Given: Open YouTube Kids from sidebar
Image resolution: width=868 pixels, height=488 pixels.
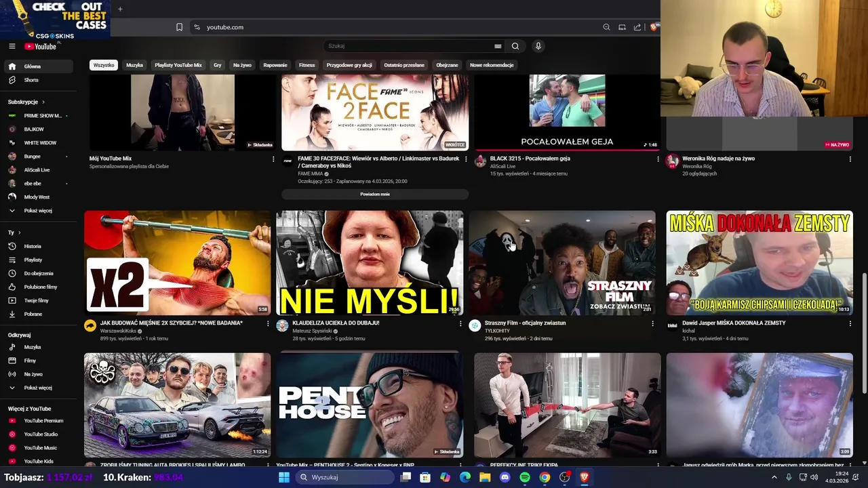Looking at the screenshot, I should pyautogui.click(x=38, y=461).
